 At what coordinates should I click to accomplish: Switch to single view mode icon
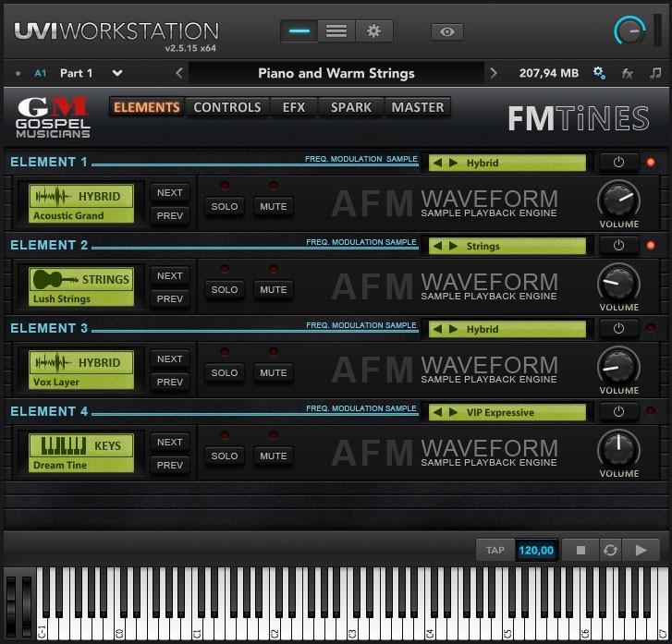point(299,31)
